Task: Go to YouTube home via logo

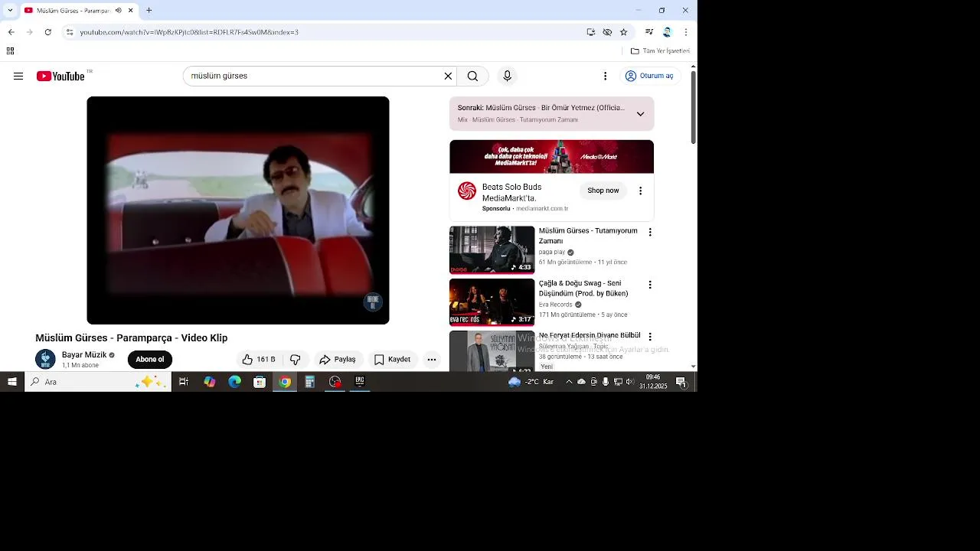Action: point(60,76)
